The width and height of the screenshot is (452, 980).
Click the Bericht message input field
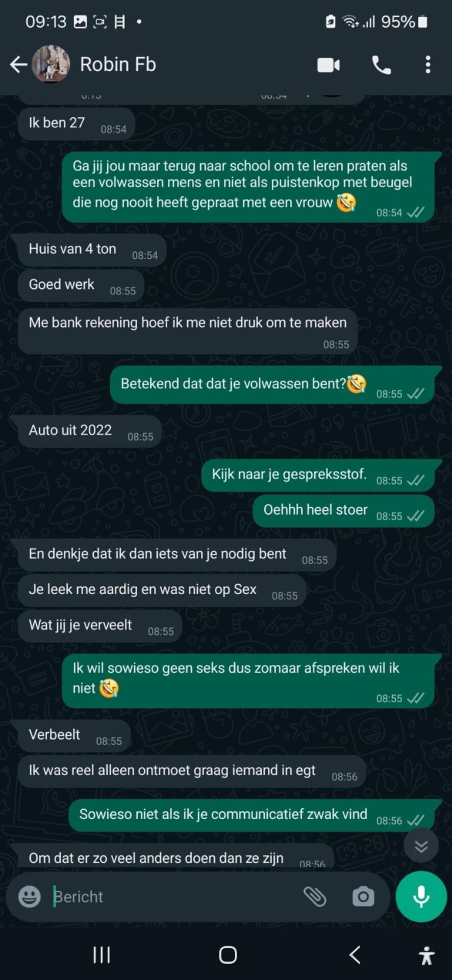[x=173, y=897]
